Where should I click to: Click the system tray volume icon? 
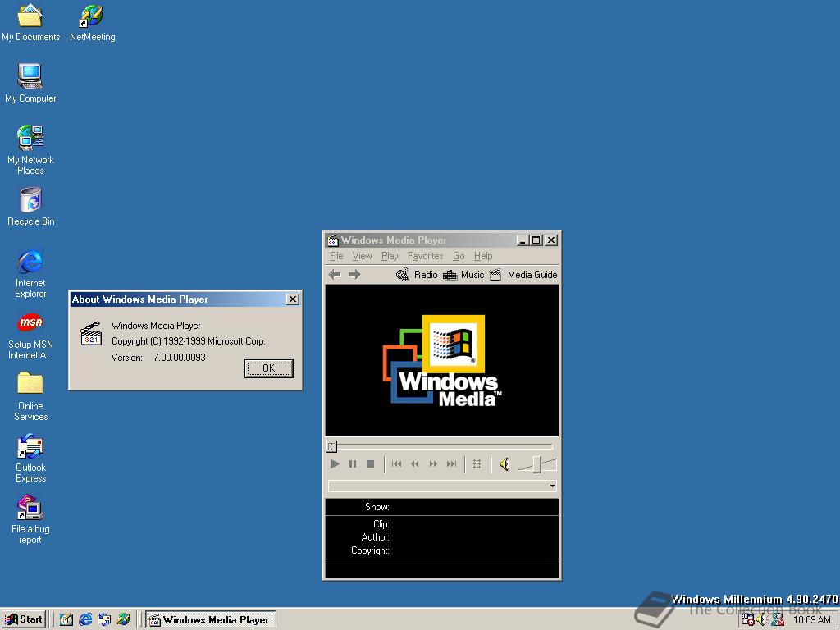pos(762,620)
